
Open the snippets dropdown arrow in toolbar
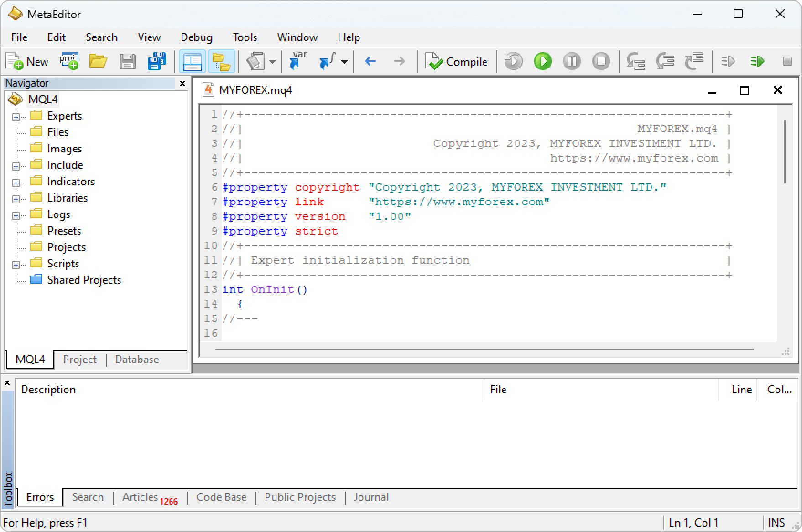tap(272, 61)
